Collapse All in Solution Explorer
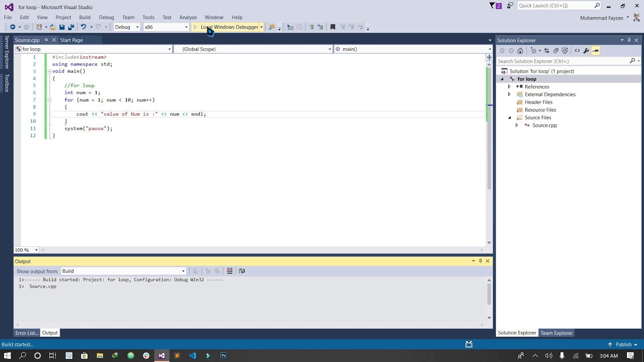644x362 pixels. pyautogui.click(x=556, y=51)
